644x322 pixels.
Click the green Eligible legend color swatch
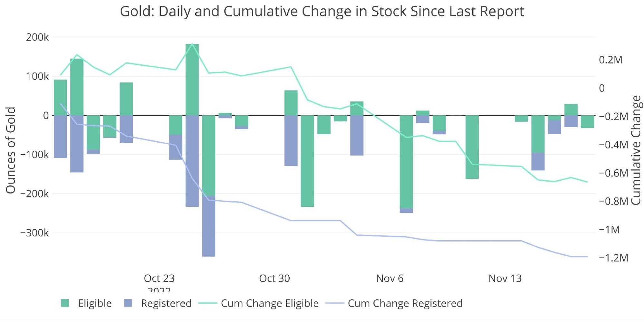pos(65,303)
